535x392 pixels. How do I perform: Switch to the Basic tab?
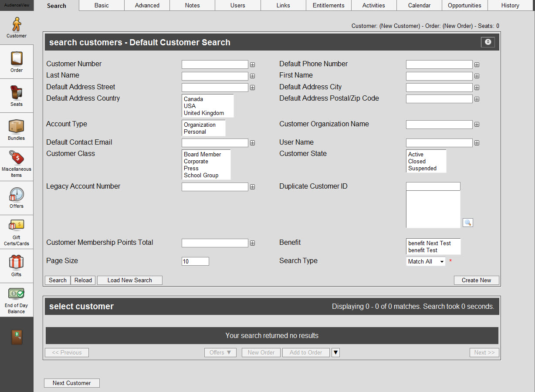[x=102, y=5]
